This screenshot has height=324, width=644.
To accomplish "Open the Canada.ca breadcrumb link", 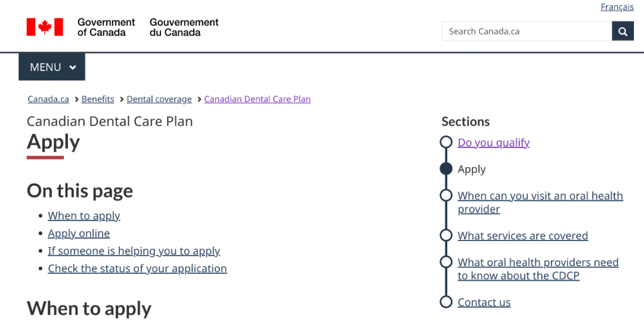I will click(48, 99).
